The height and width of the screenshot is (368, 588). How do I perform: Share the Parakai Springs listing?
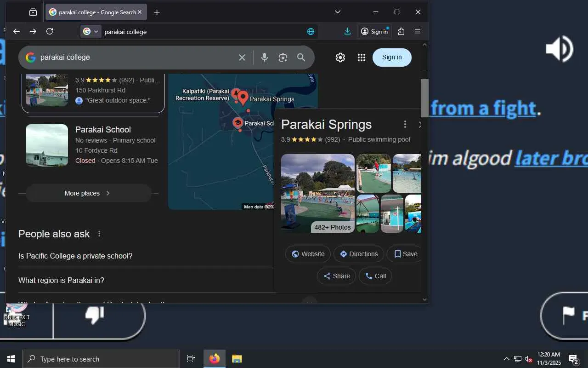[x=337, y=276]
